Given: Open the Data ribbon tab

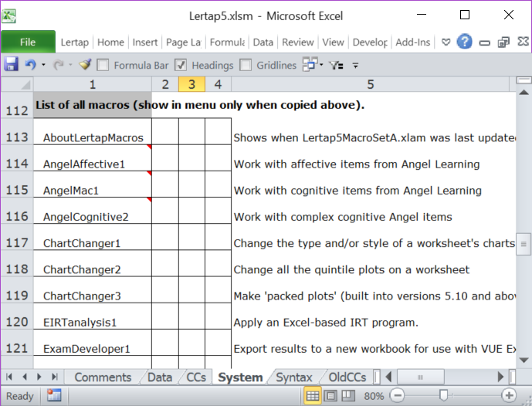Looking at the screenshot, I should [x=263, y=42].
